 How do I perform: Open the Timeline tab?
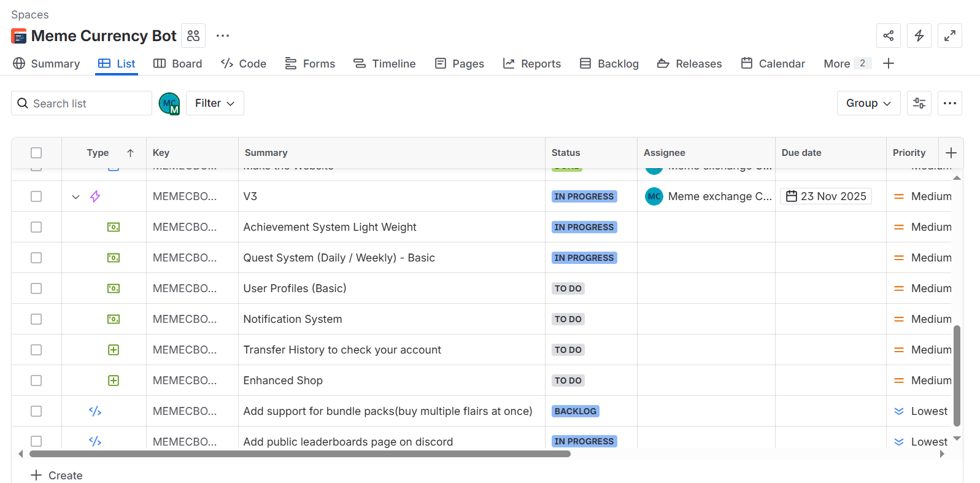click(x=385, y=64)
